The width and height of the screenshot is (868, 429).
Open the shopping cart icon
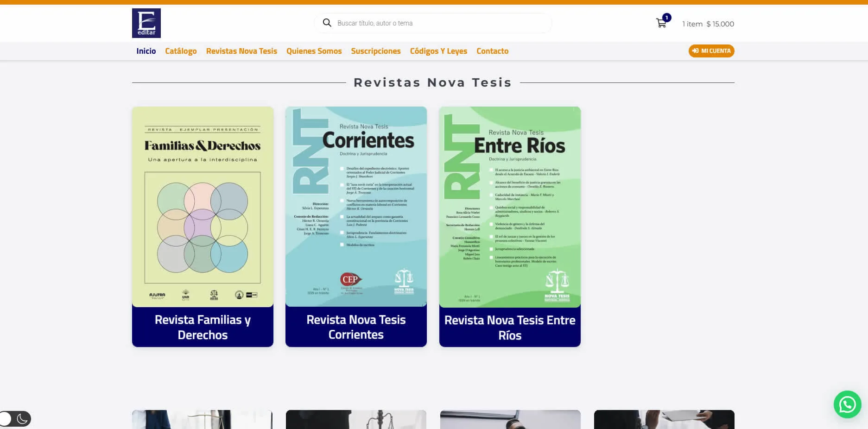point(661,23)
